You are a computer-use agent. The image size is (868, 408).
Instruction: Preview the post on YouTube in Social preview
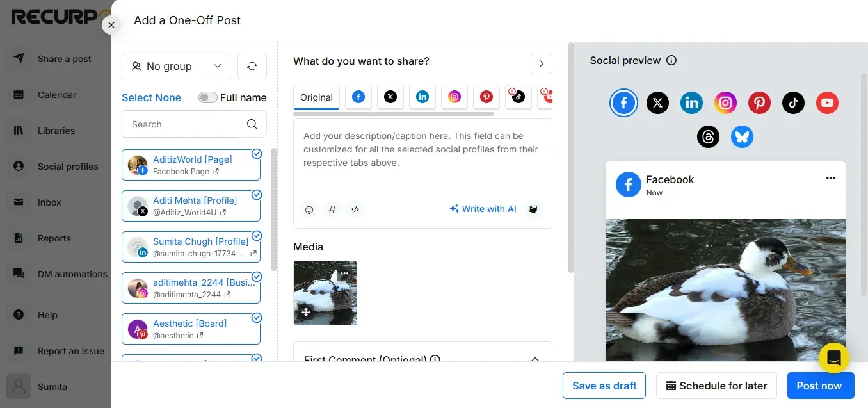click(x=827, y=102)
